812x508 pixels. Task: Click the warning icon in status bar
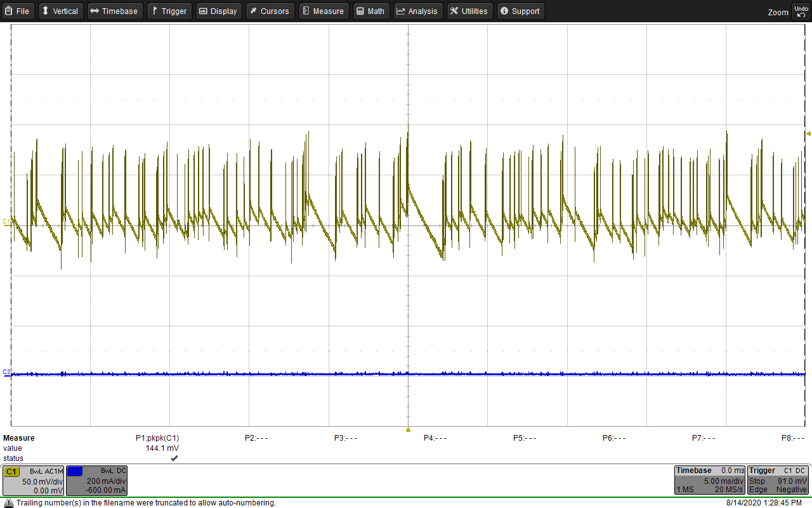(x=8, y=502)
